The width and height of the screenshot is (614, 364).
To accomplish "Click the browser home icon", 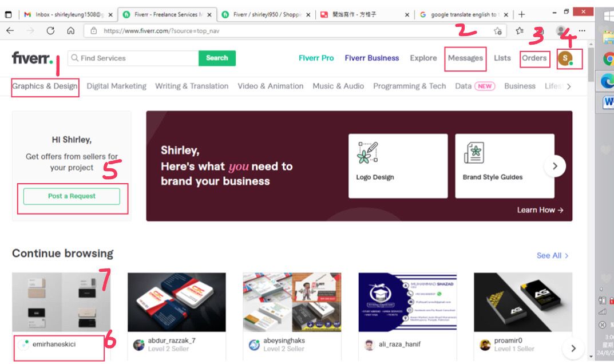I will 70,30.
